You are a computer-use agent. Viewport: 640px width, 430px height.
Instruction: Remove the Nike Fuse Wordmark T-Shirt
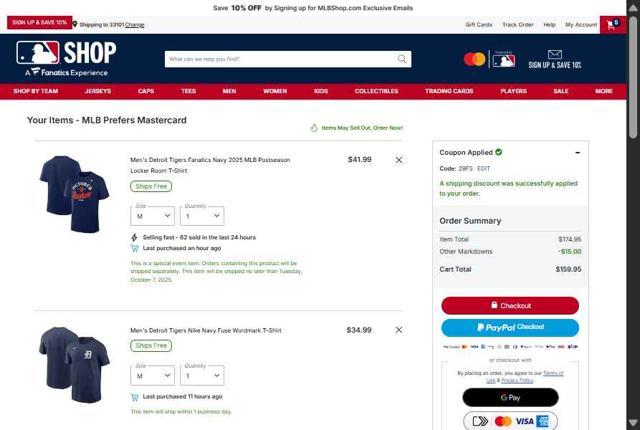coord(399,330)
